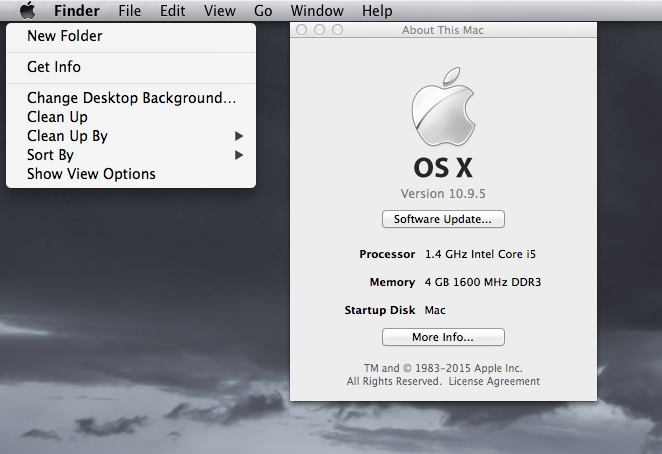Viewport: 662px width, 454px height.
Task: Zoom the About This Mac window
Action: (x=337, y=30)
